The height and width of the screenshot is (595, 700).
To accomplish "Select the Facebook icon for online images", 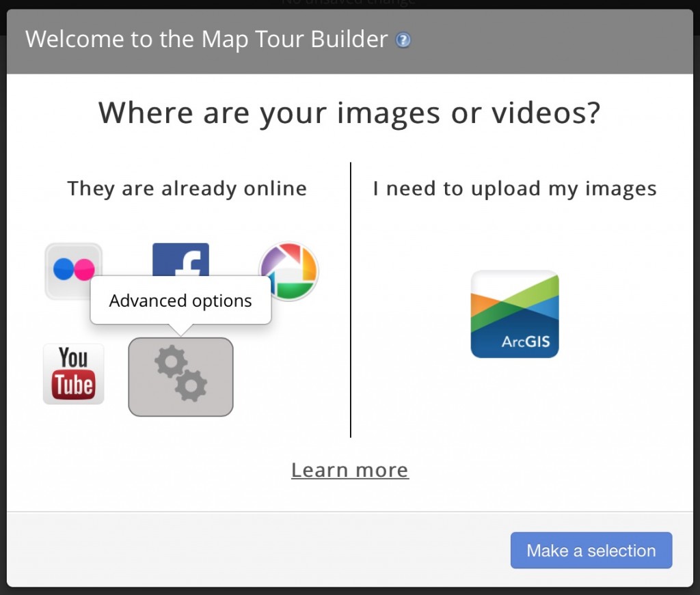I will pos(180,259).
